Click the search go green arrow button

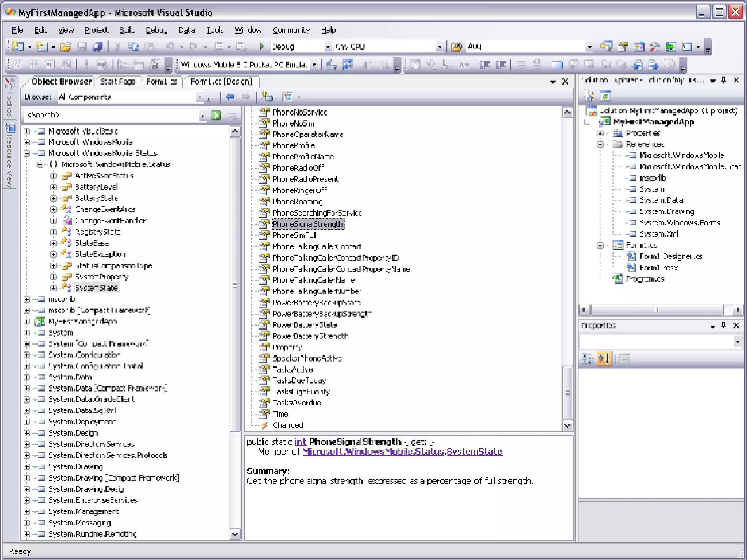tap(216, 116)
